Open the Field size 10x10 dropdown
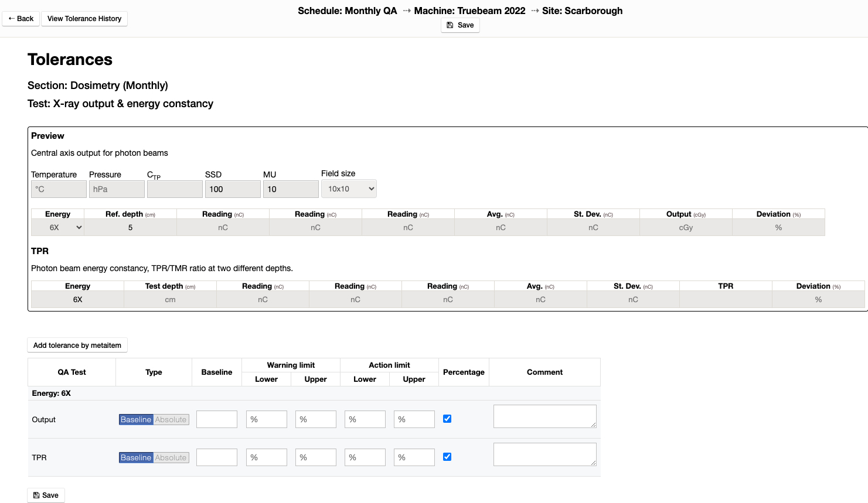This screenshot has height=503, width=868. click(x=349, y=189)
